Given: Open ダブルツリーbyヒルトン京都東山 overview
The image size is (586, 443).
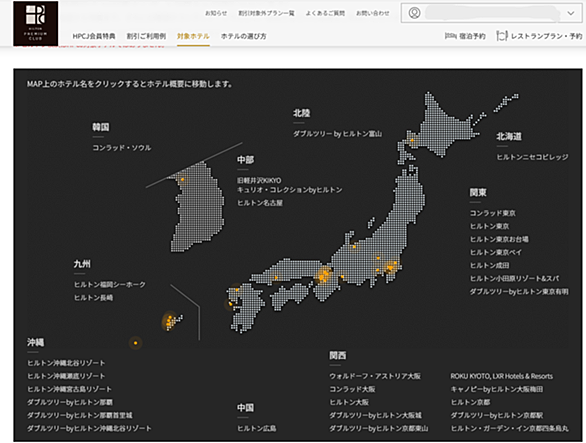Looking at the screenshot, I should (379, 428).
